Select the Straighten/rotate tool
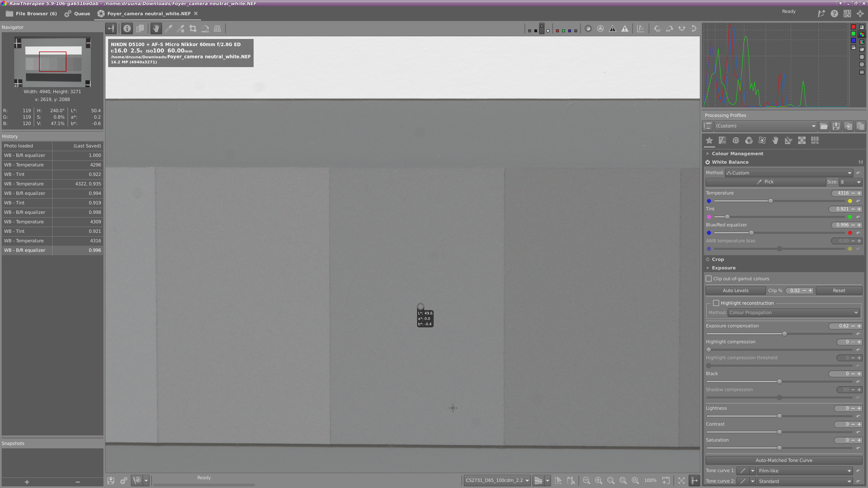Viewport: 868px width, 488px height. 205,28
